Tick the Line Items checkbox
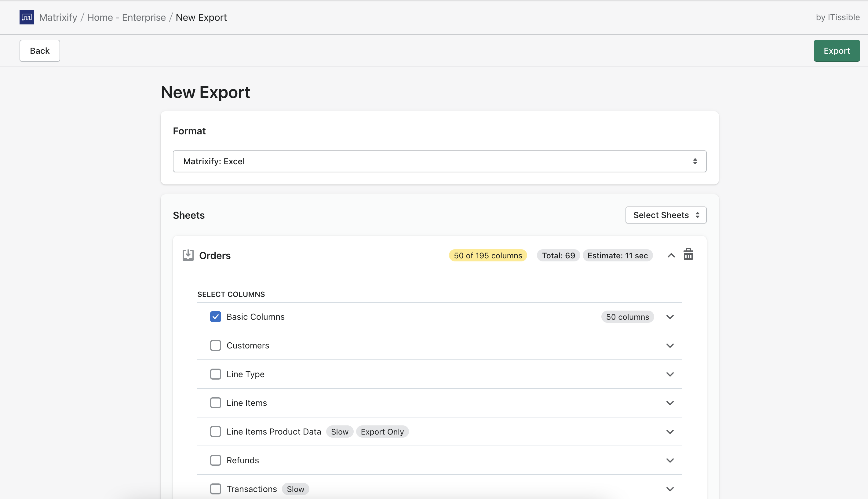The height and width of the screenshot is (499, 868). coord(216,403)
